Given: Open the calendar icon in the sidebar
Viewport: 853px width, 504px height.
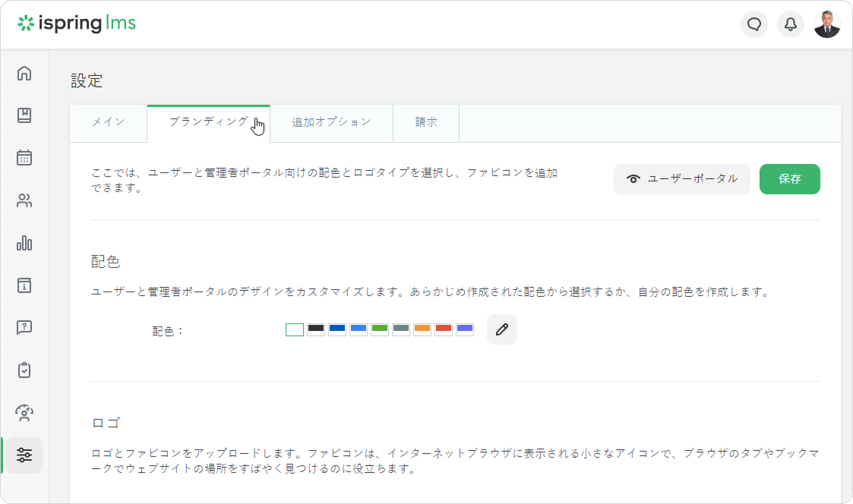Looking at the screenshot, I should 24,158.
